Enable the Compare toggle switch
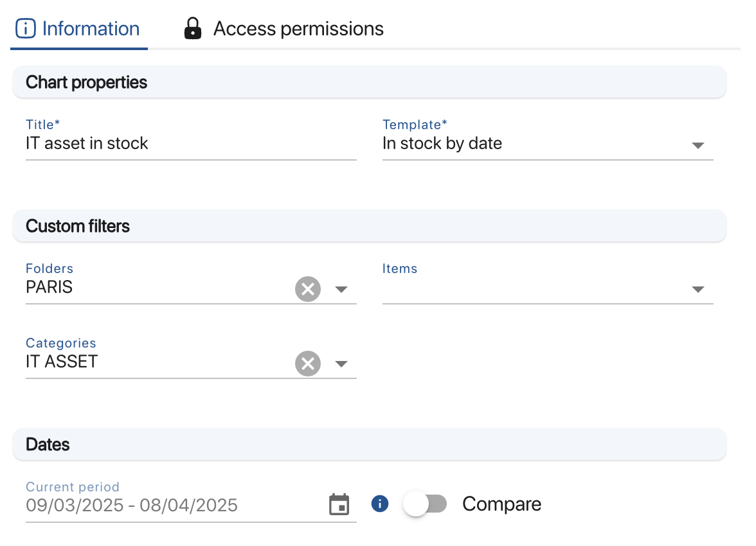 tap(425, 504)
